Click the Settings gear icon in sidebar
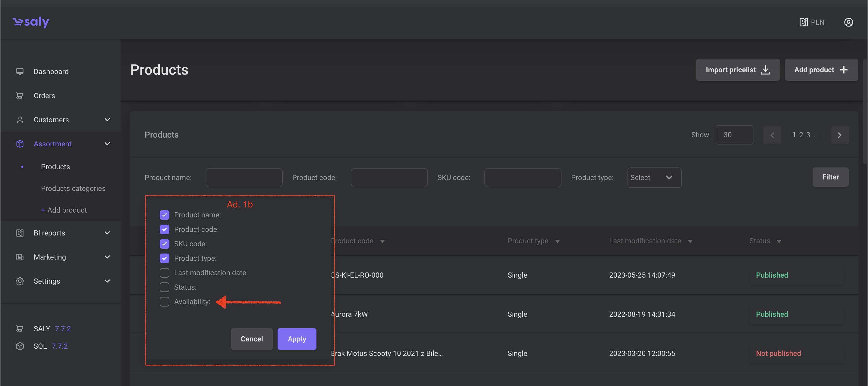This screenshot has width=868, height=386. coord(20,281)
